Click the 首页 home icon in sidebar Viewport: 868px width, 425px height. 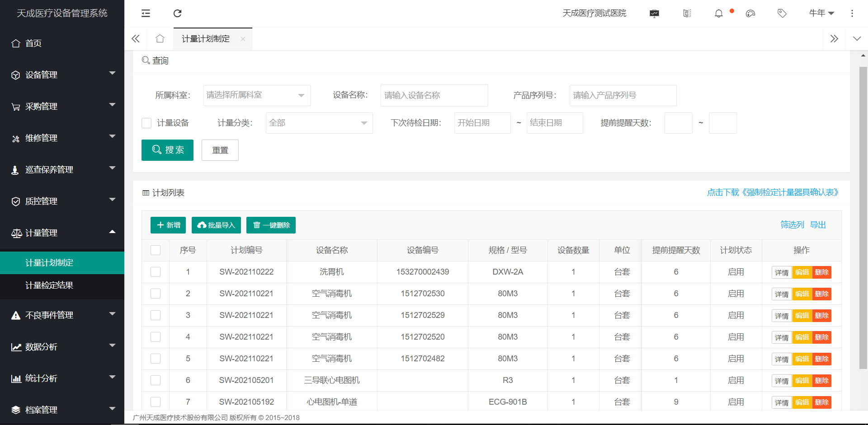click(x=16, y=43)
